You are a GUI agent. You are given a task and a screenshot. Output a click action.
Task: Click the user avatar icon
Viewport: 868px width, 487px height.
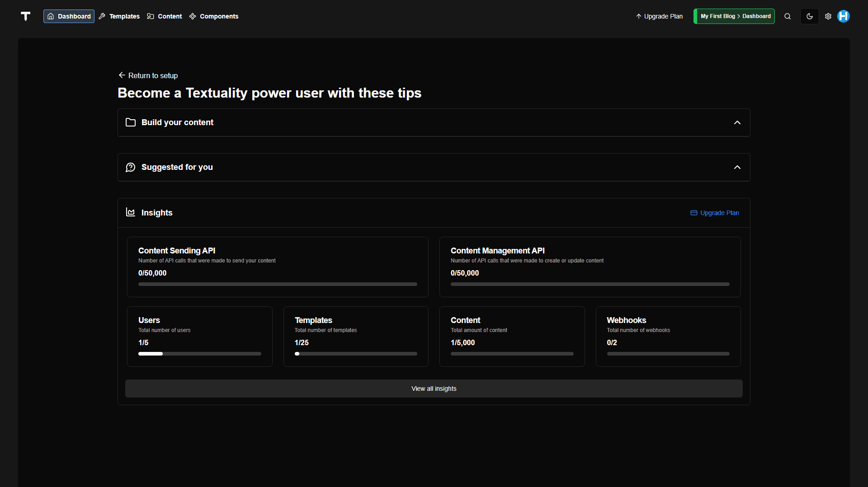[844, 16]
